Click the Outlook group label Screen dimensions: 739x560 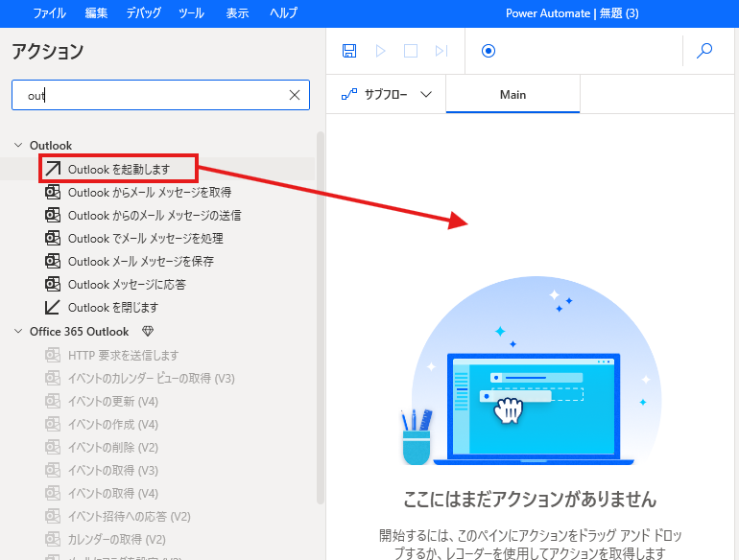pyautogui.click(x=51, y=145)
